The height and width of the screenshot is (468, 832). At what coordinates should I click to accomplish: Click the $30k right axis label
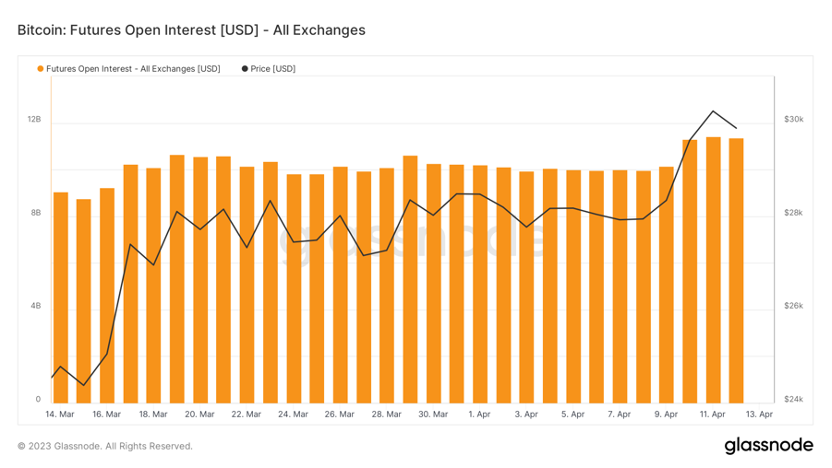coord(793,119)
